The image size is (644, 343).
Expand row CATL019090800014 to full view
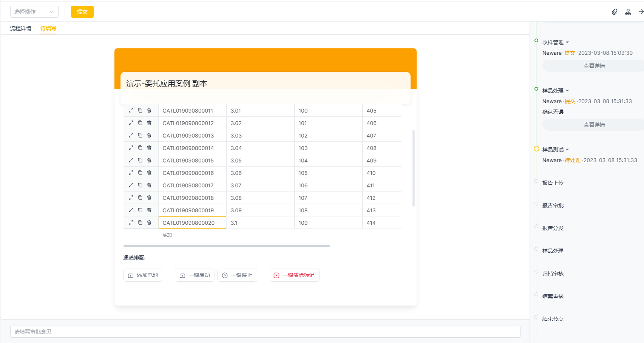pos(131,148)
